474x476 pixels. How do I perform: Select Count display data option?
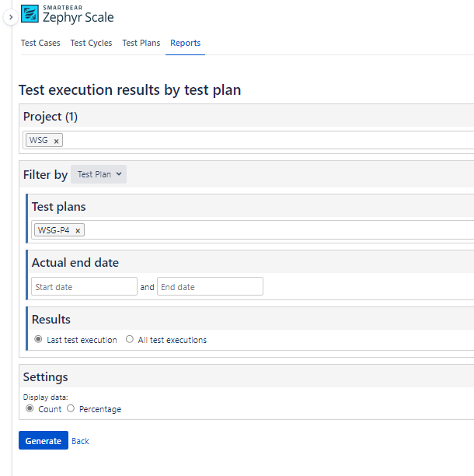click(30, 408)
